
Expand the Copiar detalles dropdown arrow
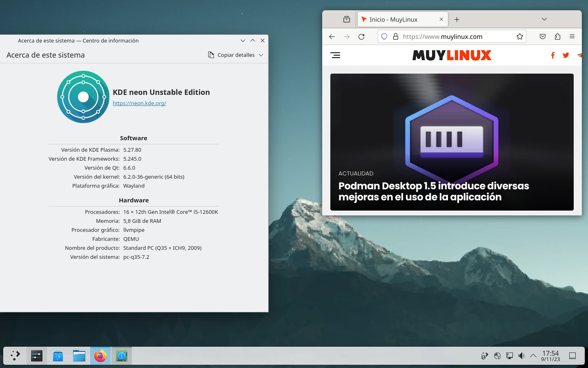coord(261,55)
